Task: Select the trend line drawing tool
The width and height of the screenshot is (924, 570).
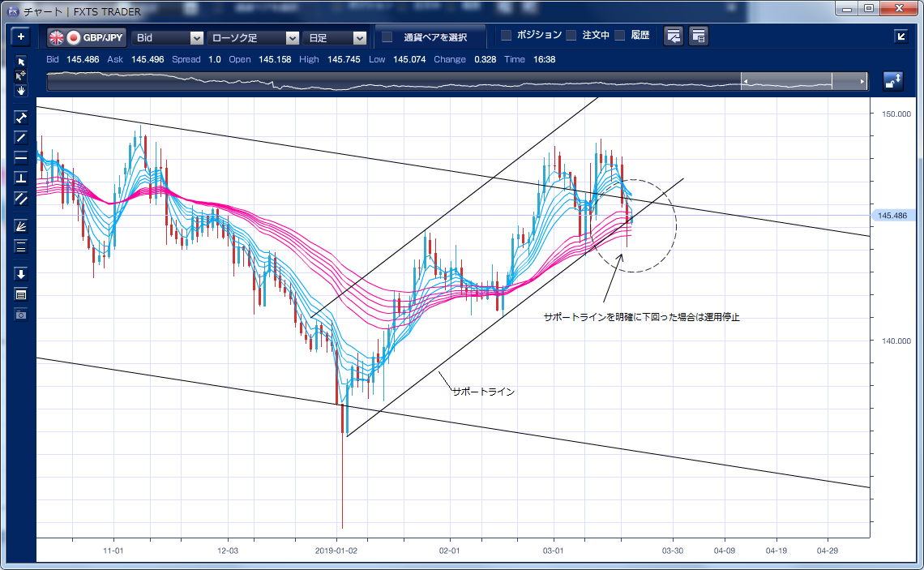Action: [x=20, y=137]
